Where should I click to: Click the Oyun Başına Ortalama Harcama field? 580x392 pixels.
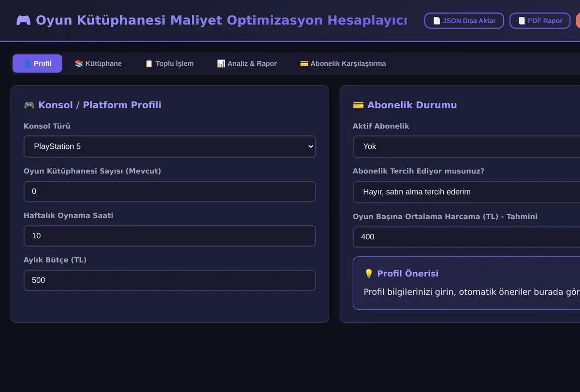tap(466, 237)
